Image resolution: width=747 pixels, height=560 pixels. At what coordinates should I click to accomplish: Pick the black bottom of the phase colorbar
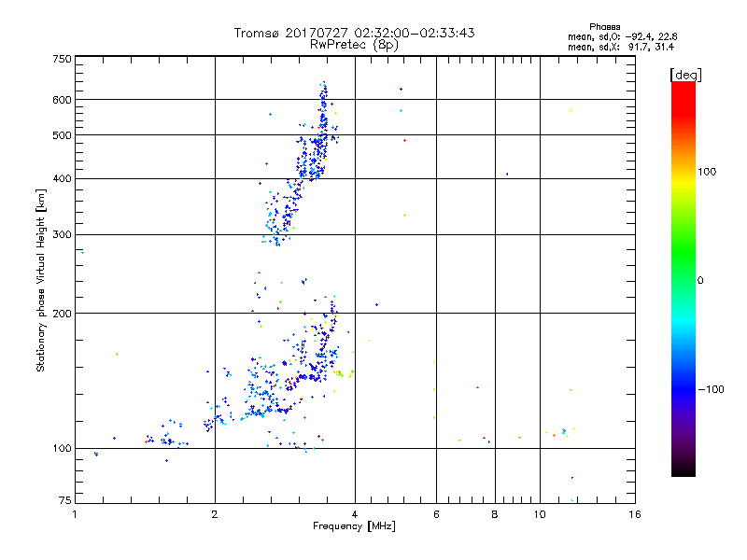[x=684, y=472]
